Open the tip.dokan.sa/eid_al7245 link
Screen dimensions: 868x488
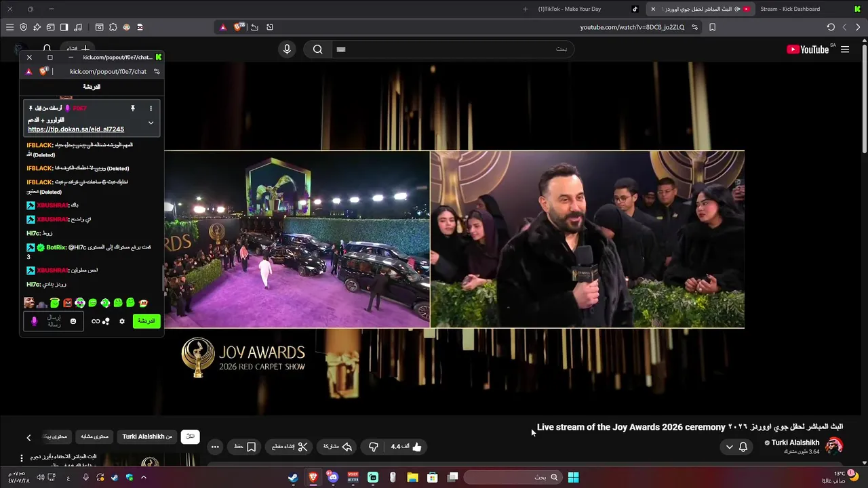[76, 129]
